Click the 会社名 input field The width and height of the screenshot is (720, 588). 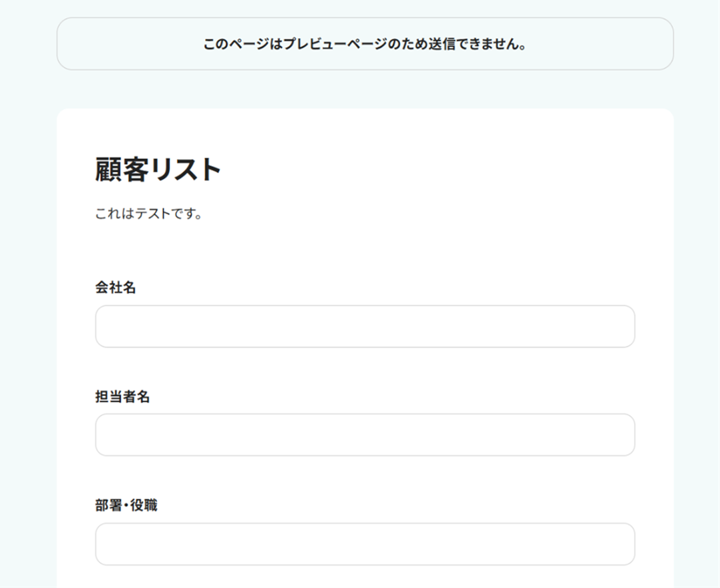pyautogui.click(x=365, y=326)
